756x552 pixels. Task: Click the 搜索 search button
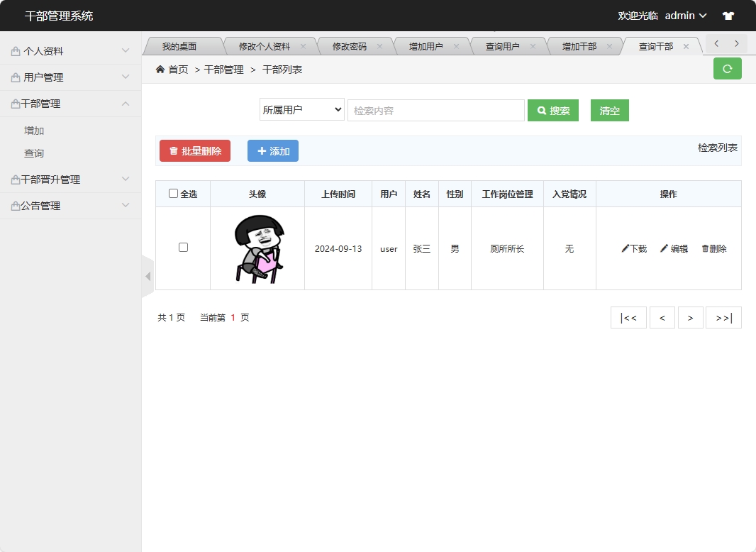coord(552,110)
